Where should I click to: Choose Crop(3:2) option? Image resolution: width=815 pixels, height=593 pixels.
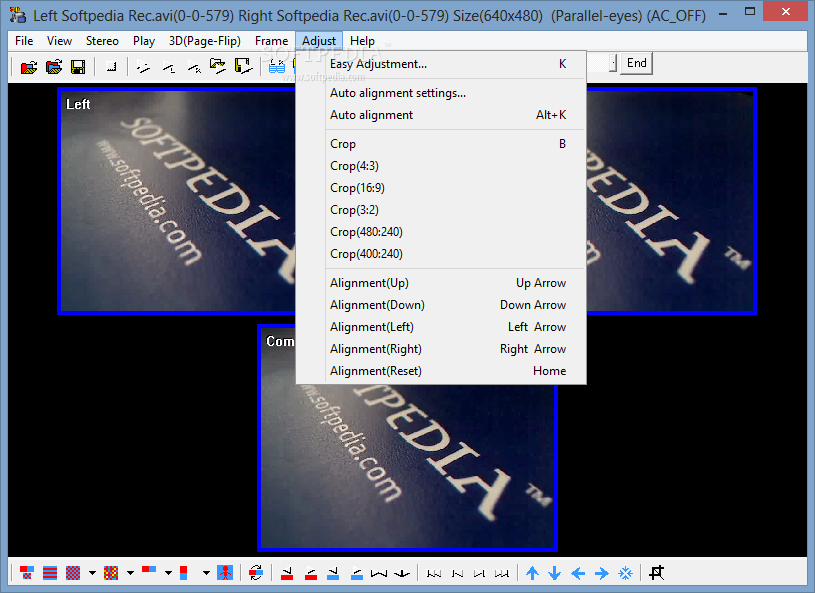pos(441,210)
